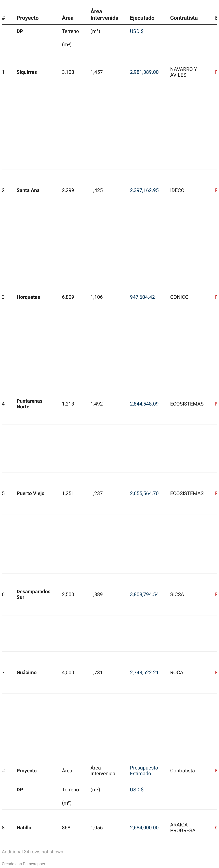Click the Proyecto column header
Image resolution: width=219 pixels, height=868 pixels.
[27, 18]
